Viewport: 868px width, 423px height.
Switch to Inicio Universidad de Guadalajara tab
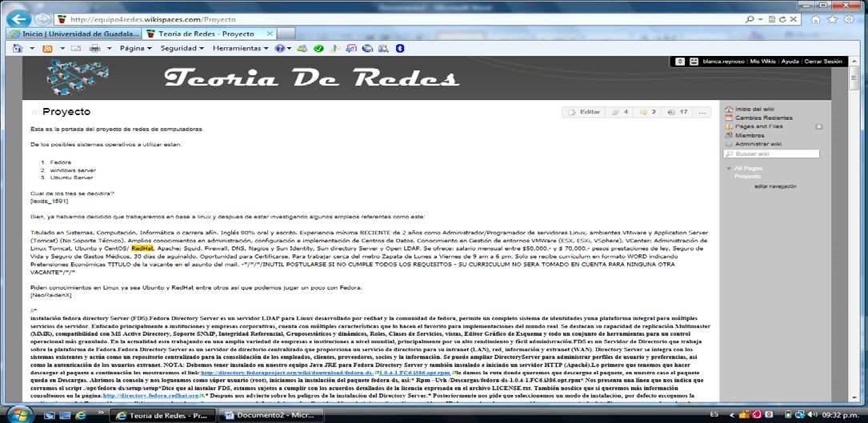[75, 34]
